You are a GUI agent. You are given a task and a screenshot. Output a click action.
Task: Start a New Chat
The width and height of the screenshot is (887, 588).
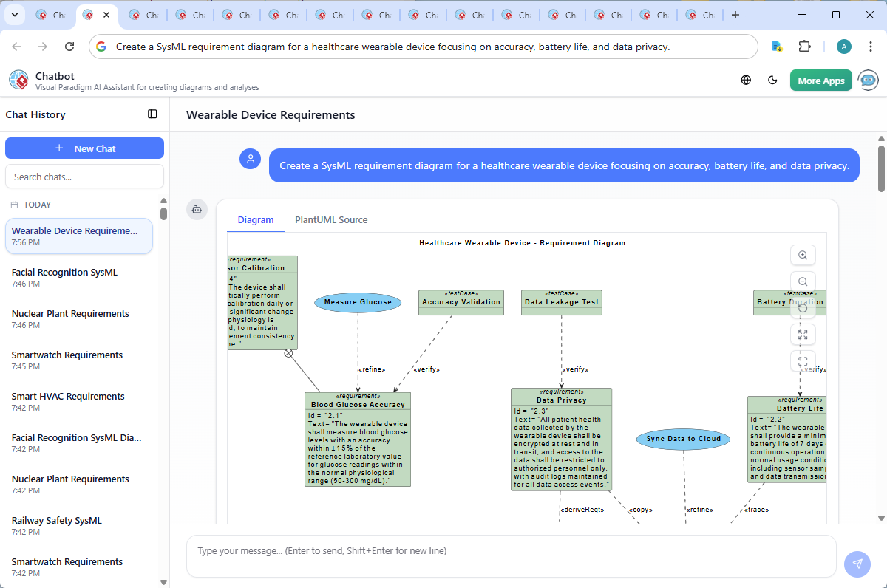tap(84, 148)
